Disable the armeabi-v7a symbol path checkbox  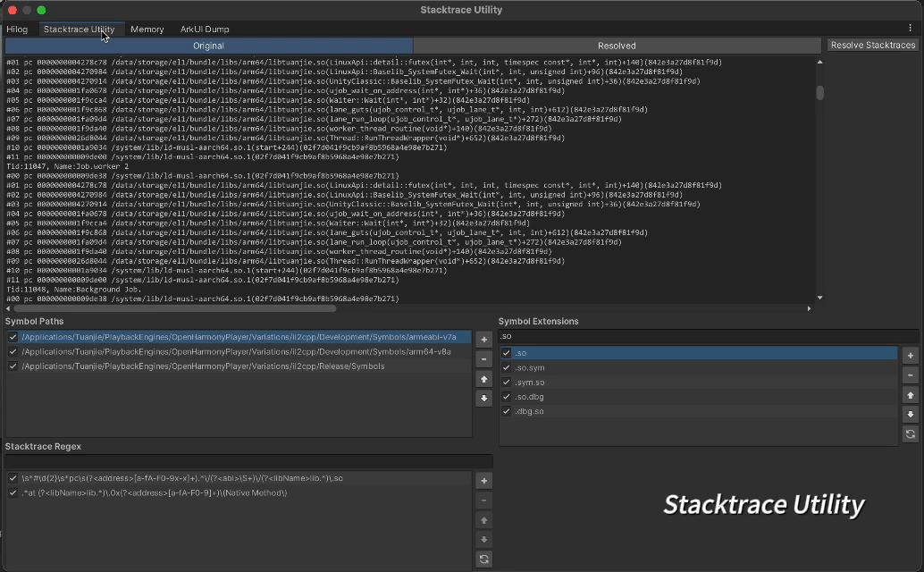click(x=13, y=338)
